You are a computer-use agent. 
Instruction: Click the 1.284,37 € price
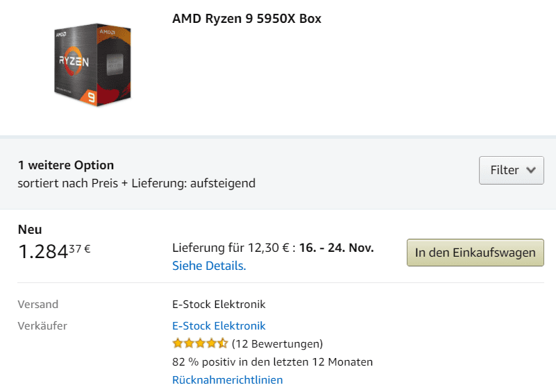click(x=54, y=251)
